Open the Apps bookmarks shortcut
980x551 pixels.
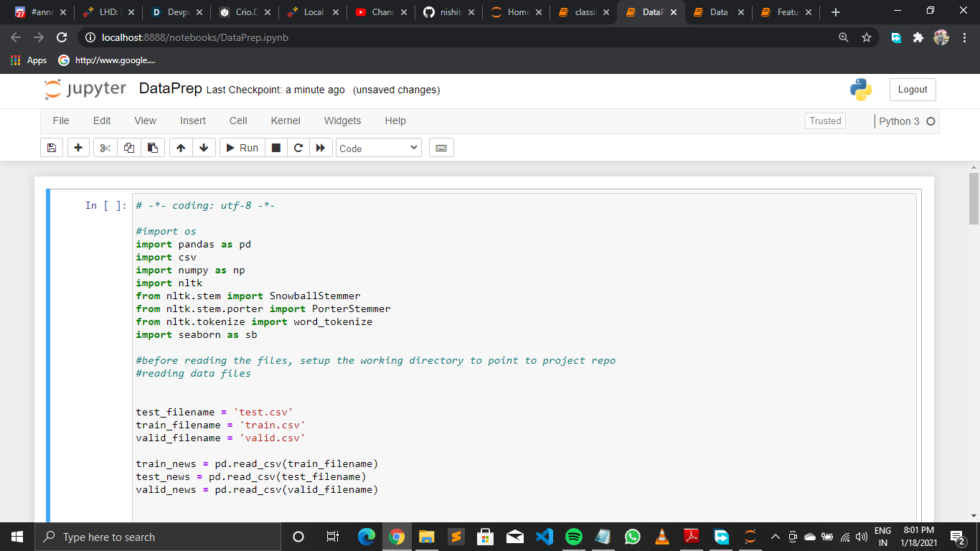pos(29,60)
